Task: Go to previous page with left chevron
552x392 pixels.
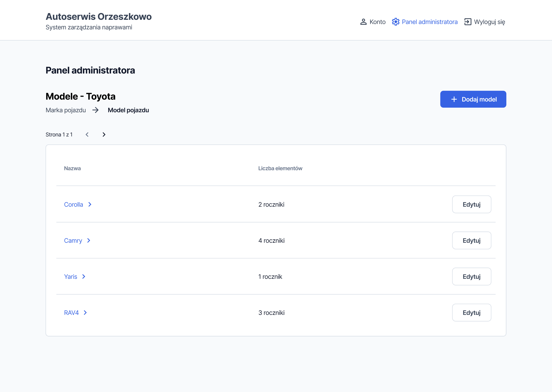Action: point(87,135)
